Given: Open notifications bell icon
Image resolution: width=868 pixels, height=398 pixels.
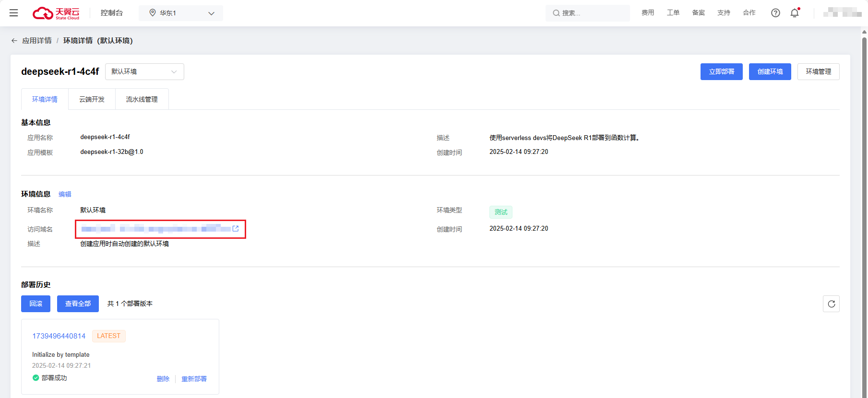Looking at the screenshot, I should point(795,13).
